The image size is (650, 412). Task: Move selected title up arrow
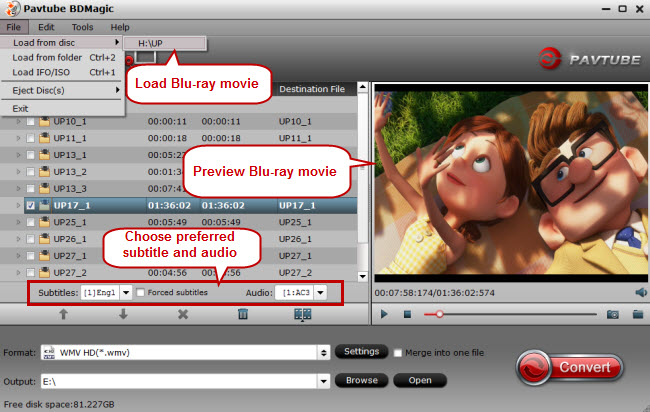coord(63,315)
